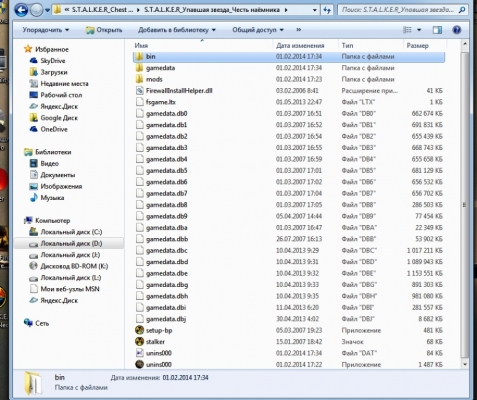Open the Документы library

52,175
